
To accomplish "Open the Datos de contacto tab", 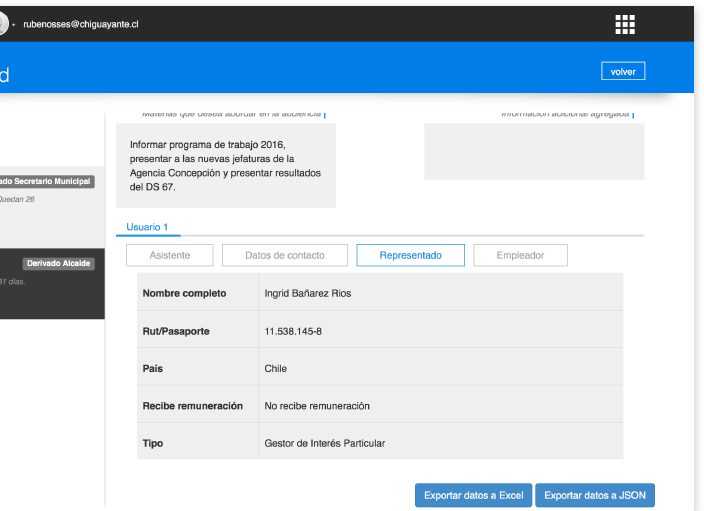I will pos(285,256).
